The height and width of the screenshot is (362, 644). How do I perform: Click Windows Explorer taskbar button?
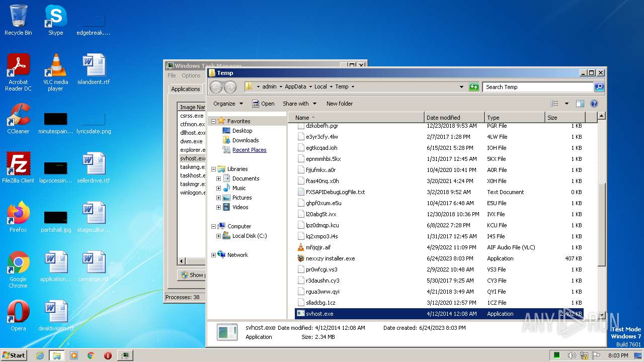click(56, 355)
